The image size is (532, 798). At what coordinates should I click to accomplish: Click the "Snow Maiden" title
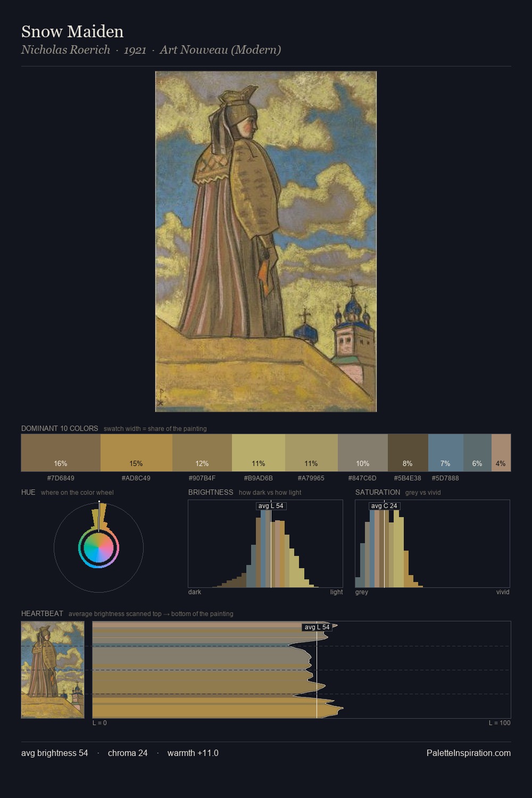(72, 31)
